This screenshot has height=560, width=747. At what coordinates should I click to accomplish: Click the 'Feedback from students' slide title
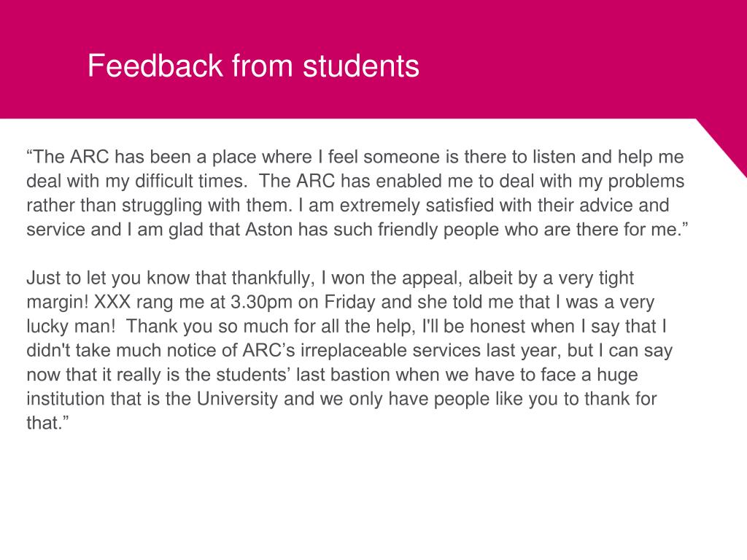tap(253, 66)
